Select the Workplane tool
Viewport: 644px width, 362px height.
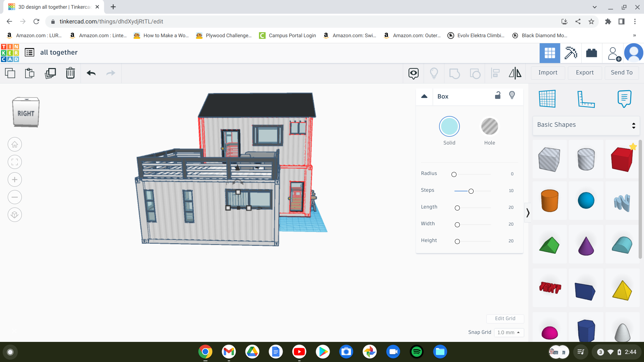(548, 99)
